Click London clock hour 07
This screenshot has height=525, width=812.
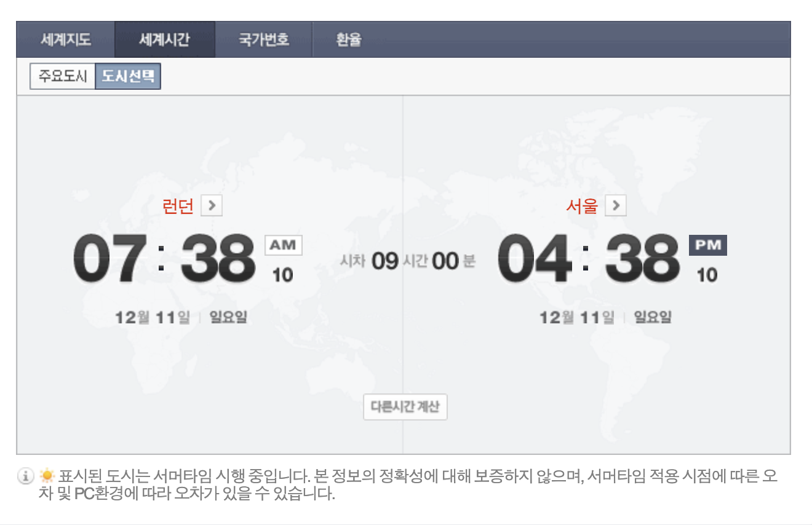click(109, 259)
